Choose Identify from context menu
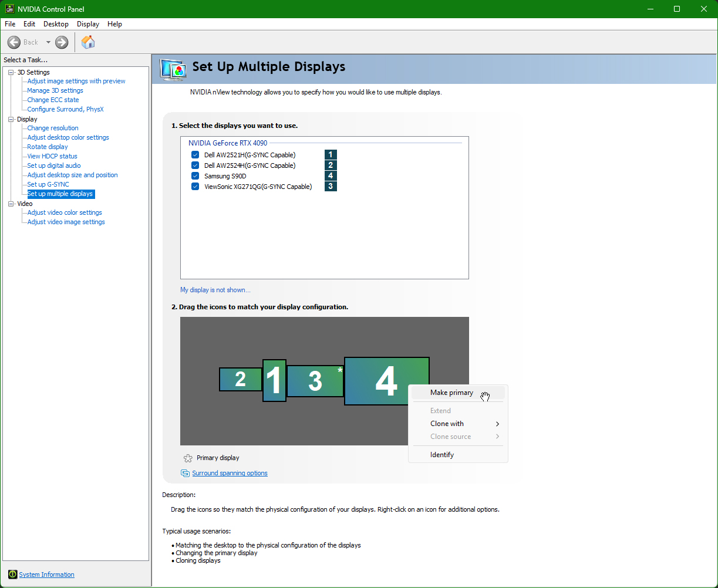 (458, 455)
